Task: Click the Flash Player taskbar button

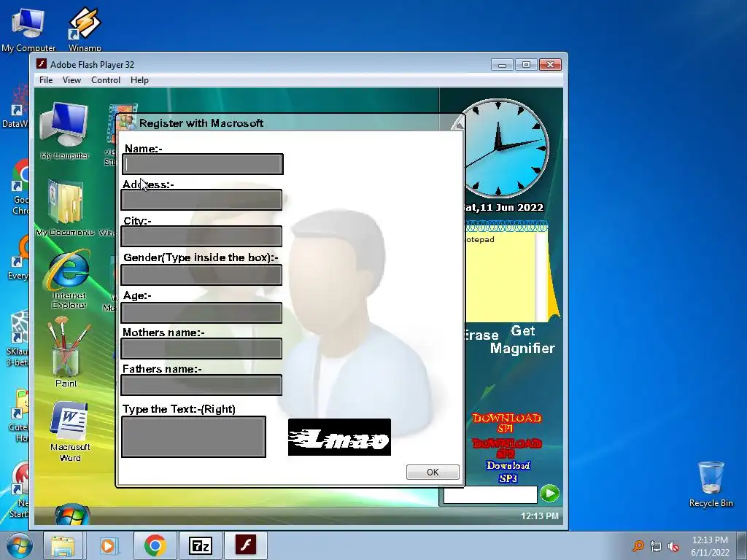Action: pos(245,545)
